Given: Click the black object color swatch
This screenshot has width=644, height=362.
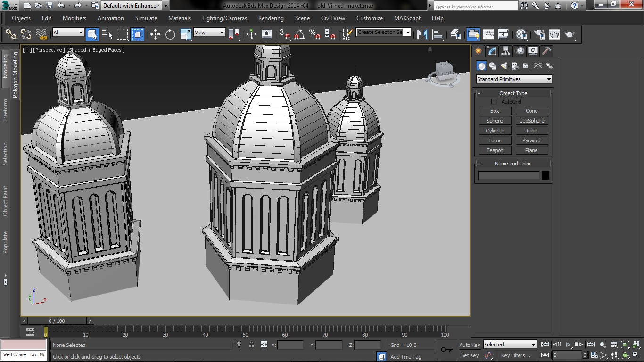Looking at the screenshot, I should coord(545,175).
